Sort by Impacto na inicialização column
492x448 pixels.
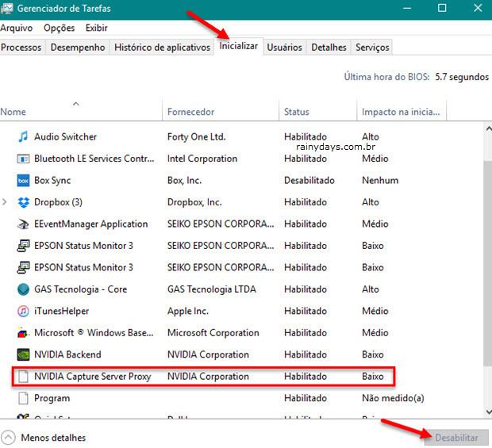(400, 112)
